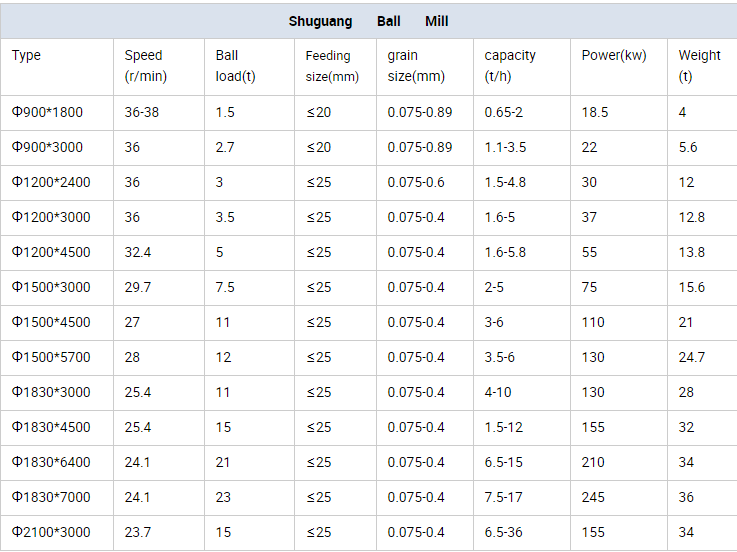Select the Φ1500*5700 type cell

point(51,357)
